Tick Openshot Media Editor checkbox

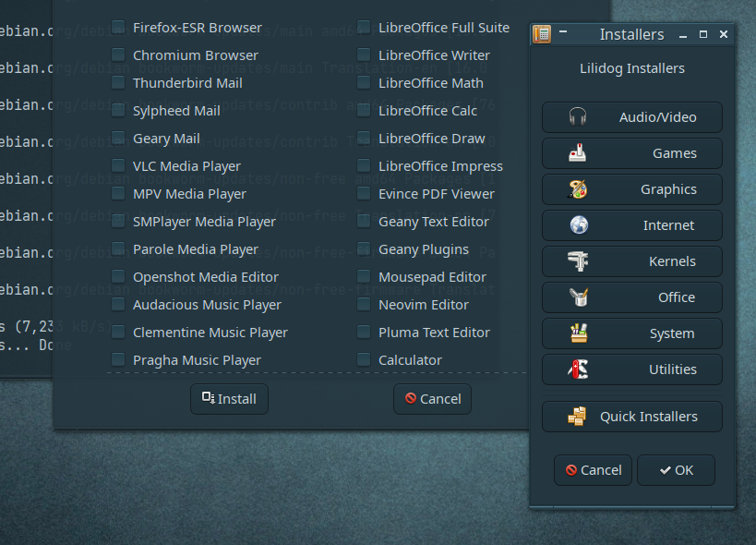pos(118,276)
